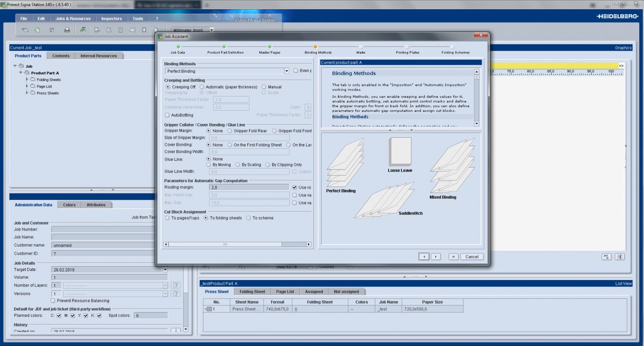Click the open job icon in toolbar

tap(25, 30)
